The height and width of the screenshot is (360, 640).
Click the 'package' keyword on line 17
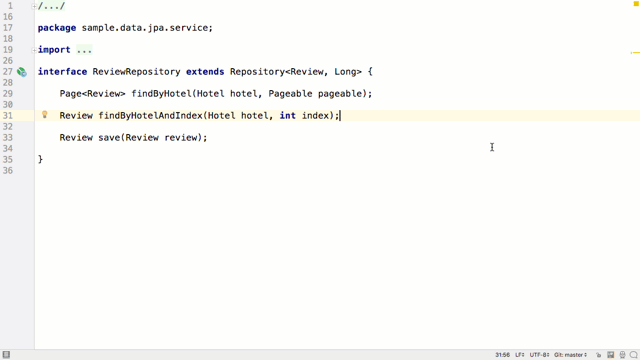(57, 28)
